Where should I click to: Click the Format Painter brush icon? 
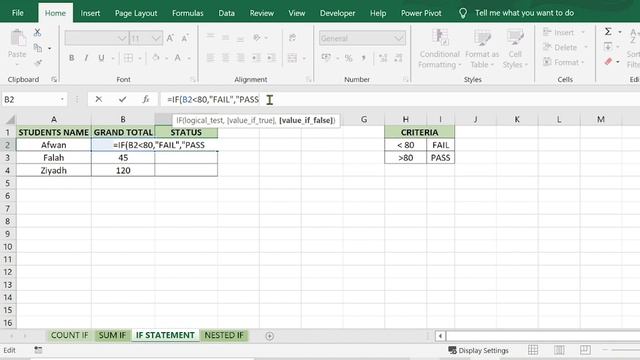pyautogui.click(x=38, y=62)
